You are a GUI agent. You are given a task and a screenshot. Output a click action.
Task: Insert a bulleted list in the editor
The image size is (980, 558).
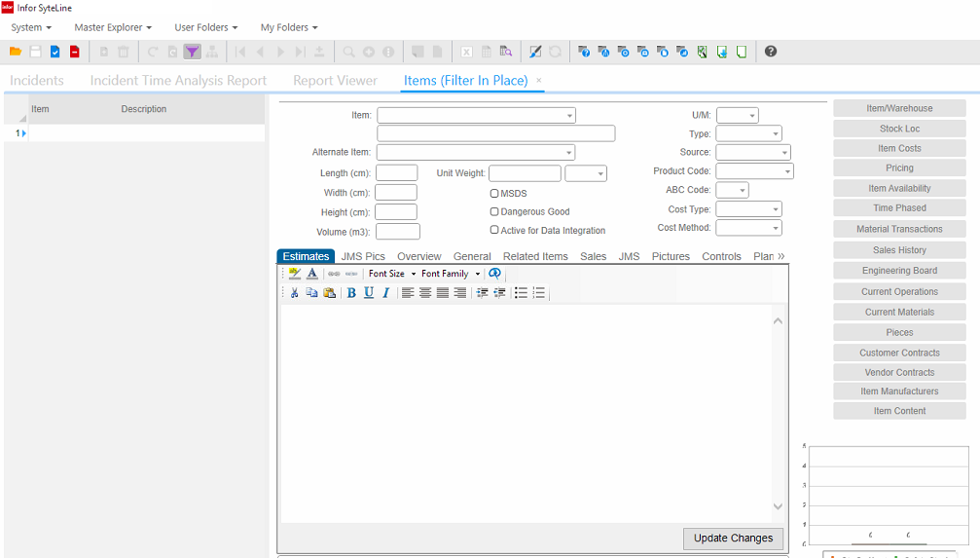(521, 293)
